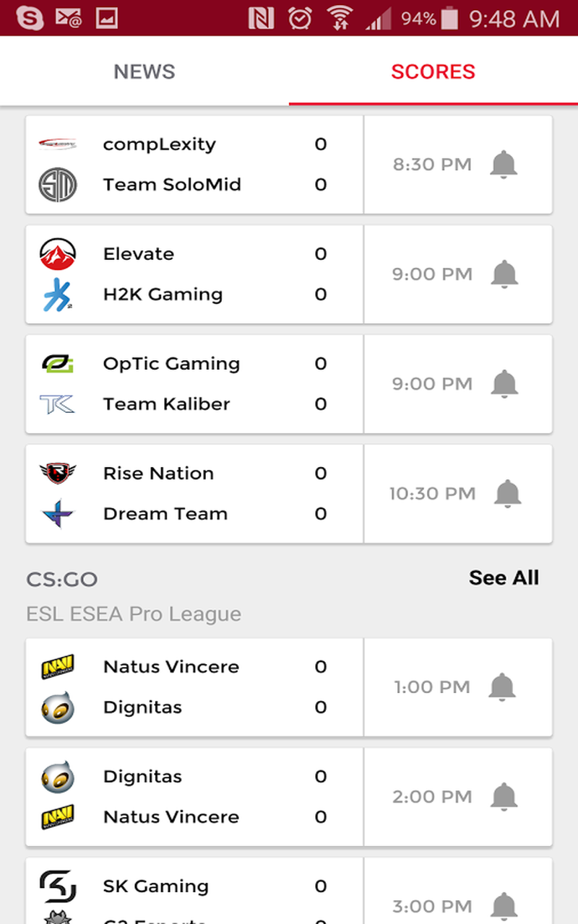
Task: Tap the Team SoloMid logo
Action: 57,185
